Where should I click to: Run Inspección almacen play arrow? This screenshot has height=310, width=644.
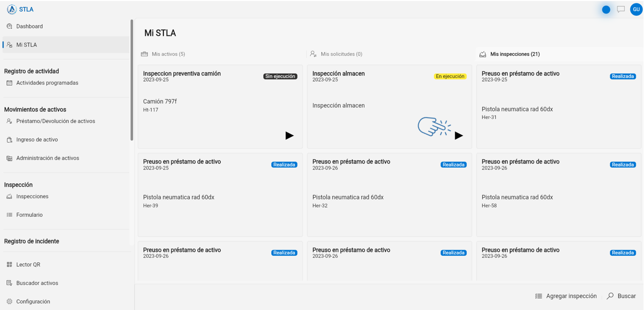click(459, 135)
